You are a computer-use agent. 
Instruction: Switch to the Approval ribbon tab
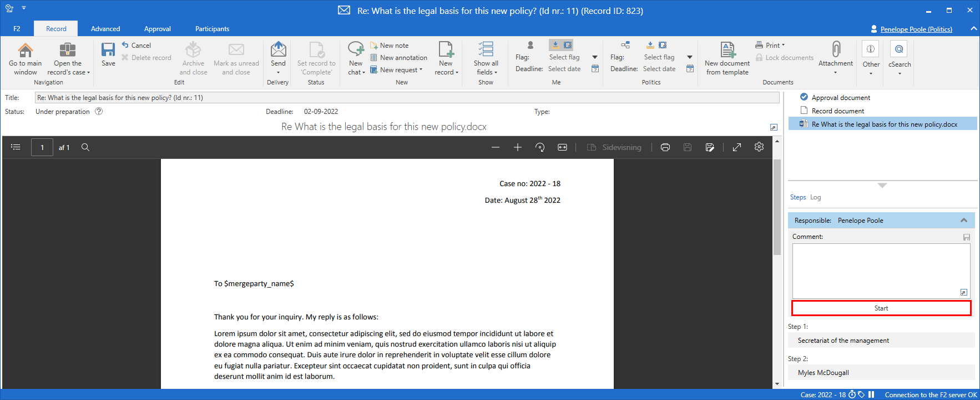157,29
